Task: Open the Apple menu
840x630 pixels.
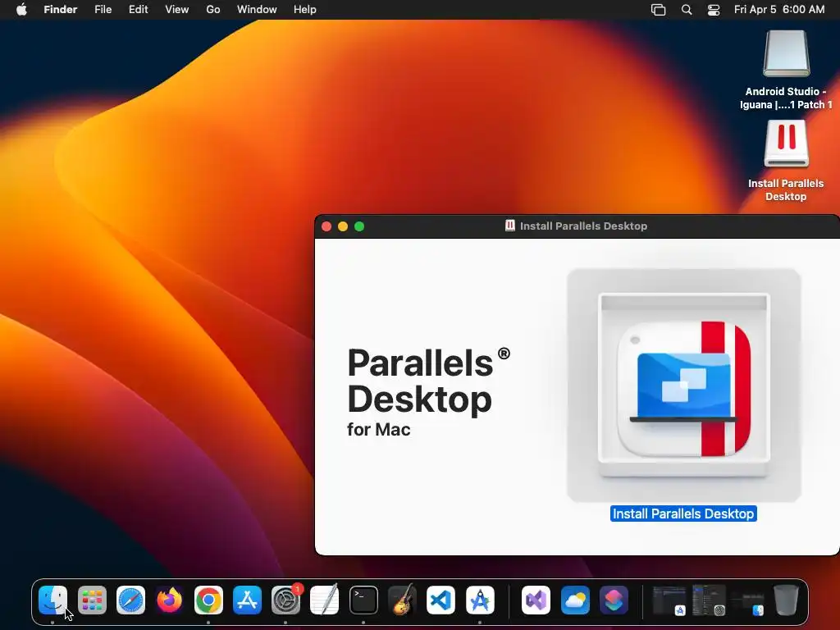Action: (21, 10)
